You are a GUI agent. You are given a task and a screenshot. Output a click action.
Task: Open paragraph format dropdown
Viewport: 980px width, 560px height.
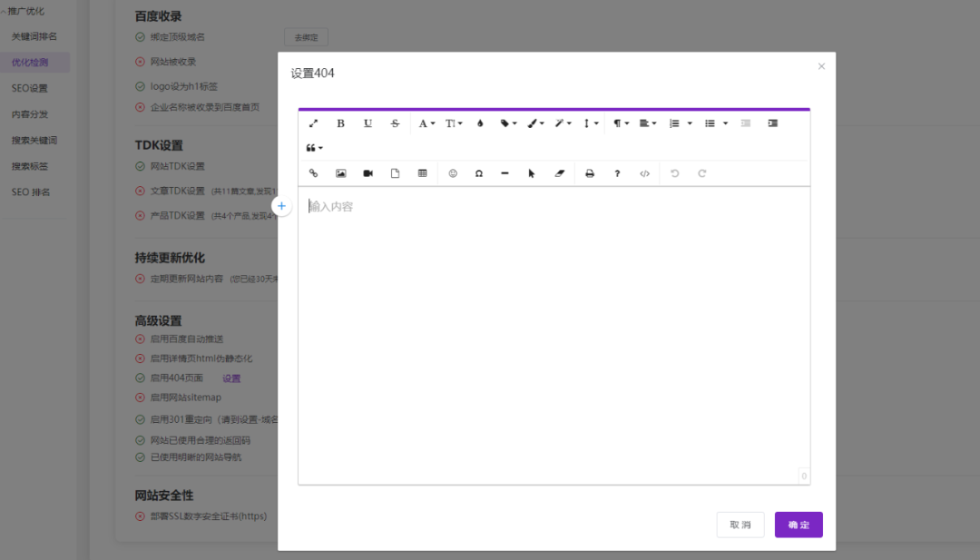[621, 123]
